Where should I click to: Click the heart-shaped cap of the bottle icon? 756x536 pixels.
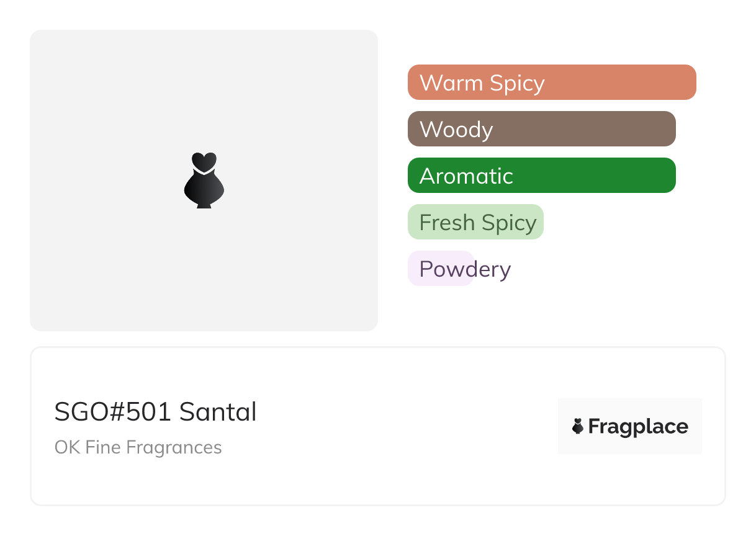(204, 161)
